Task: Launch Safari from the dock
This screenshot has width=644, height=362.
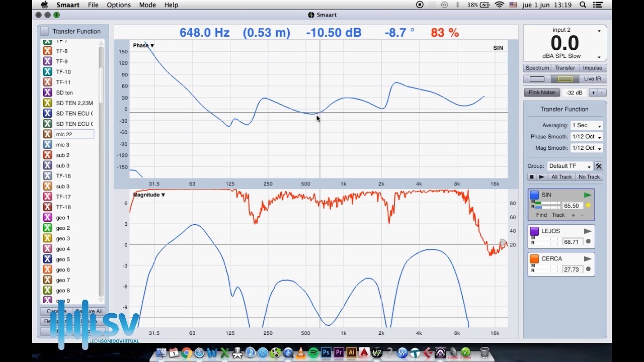Action: click(x=199, y=353)
